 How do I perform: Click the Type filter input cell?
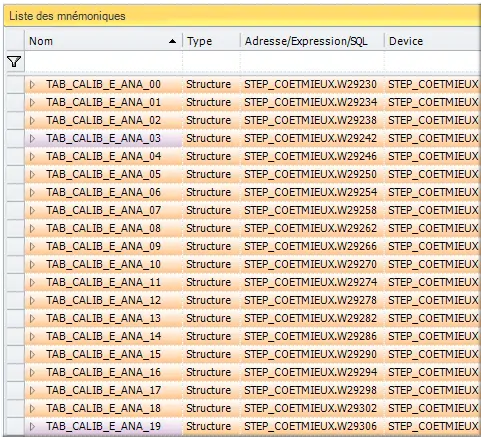click(x=211, y=61)
